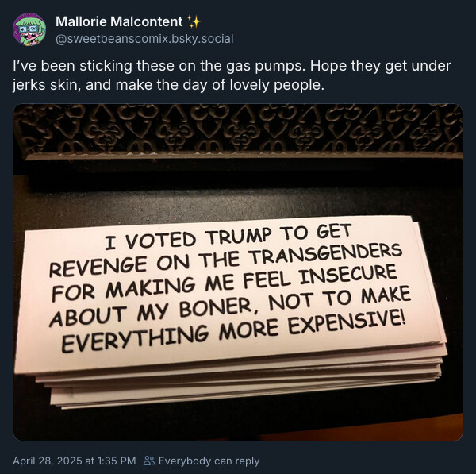The width and height of the screenshot is (476, 474).
Task: Click the people icon near reply settings
Action: point(149,461)
